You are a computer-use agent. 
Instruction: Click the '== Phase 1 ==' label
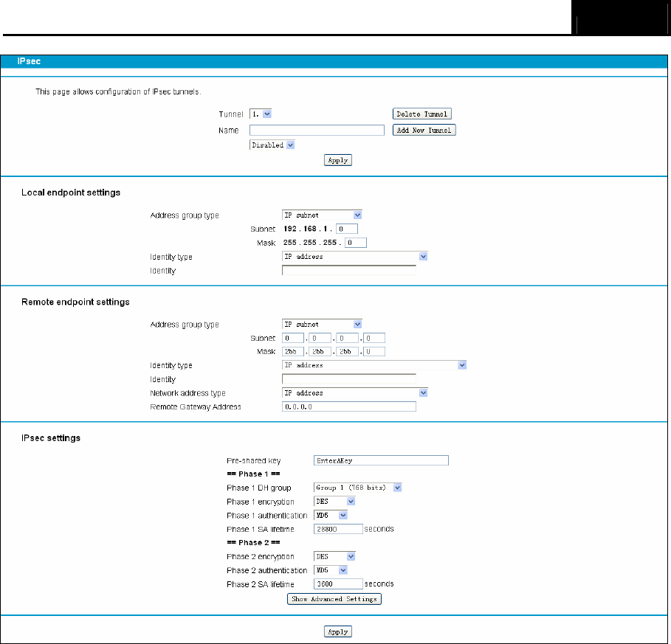pyautogui.click(x=253, y=474)
